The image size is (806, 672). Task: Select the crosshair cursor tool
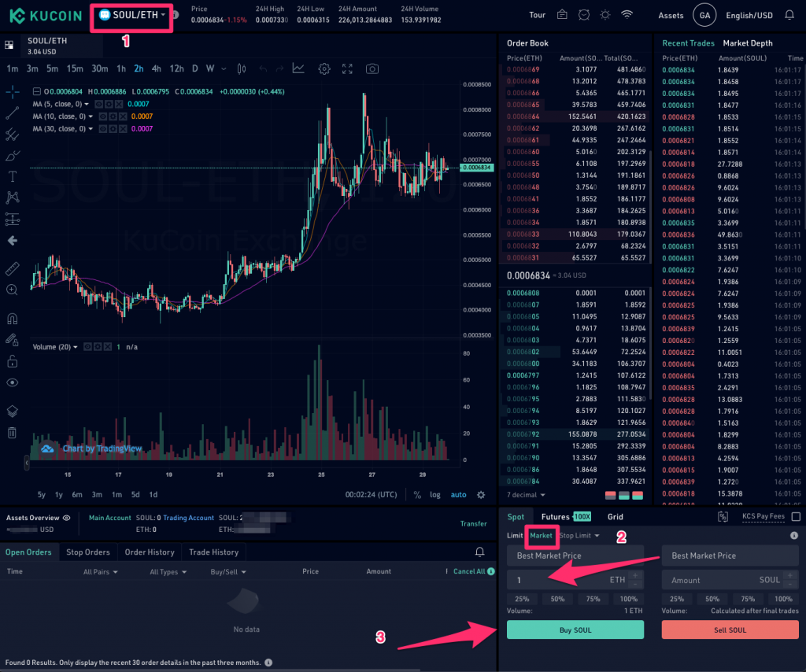pos(13,93)
